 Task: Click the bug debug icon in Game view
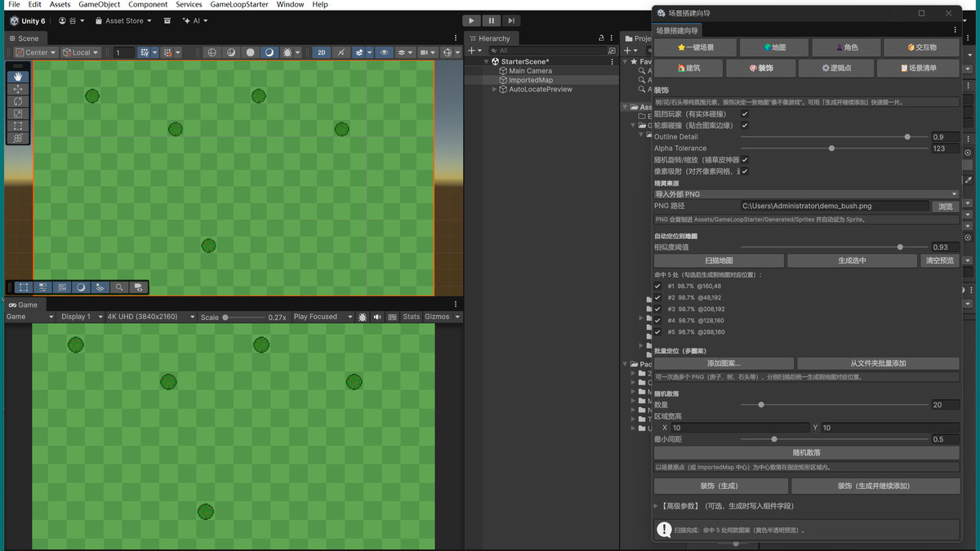point(362,317)
